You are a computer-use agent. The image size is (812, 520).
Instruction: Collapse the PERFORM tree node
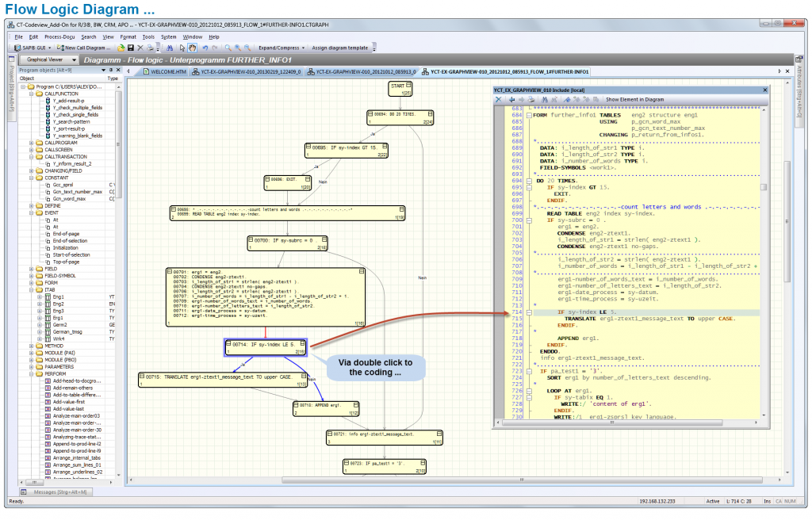(30, 374)
